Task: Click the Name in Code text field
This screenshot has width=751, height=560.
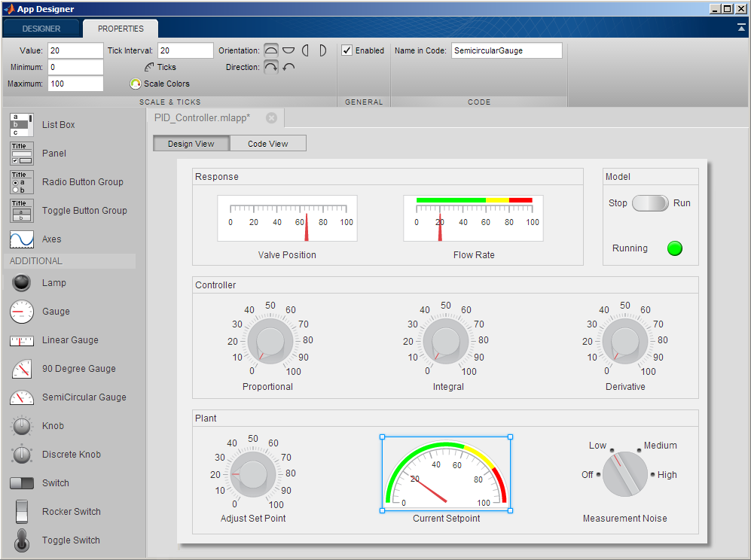Action: click(x=506, y=50)
